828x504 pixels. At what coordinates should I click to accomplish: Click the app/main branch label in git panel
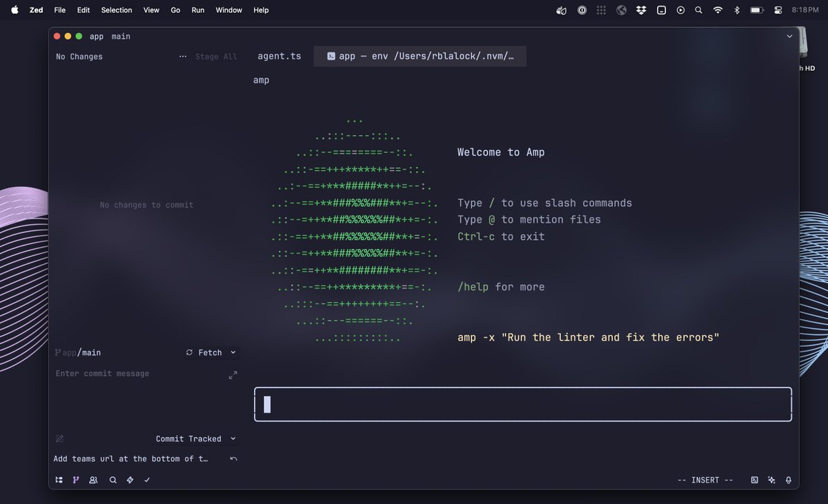pyautogui.click(x=78, y=352)
